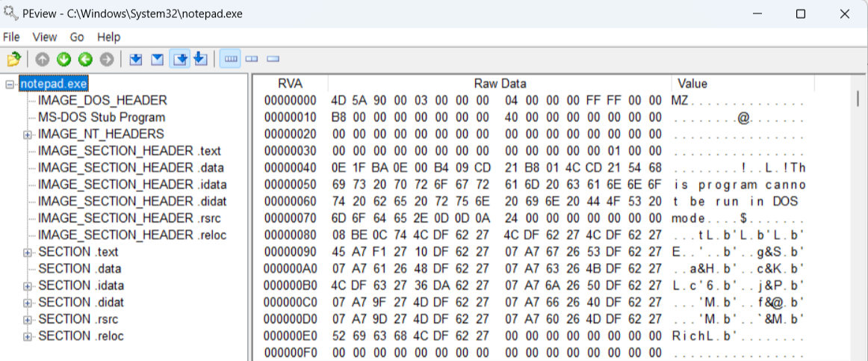Expand the SECTION .reloc node
This screenshot has width=868, height=361.
pyautogui.click(x=27, y=336)
